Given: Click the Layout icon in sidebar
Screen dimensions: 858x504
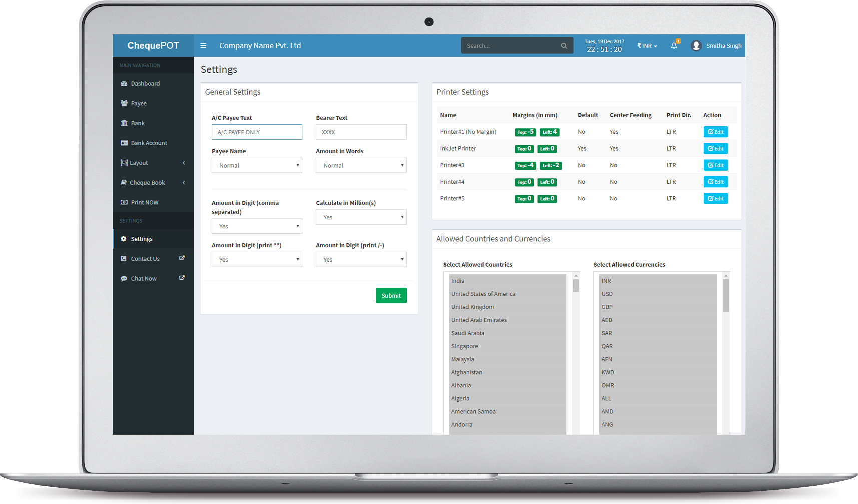Looking at the screenshot, I should pyautogui.click(x=124, y=163).
